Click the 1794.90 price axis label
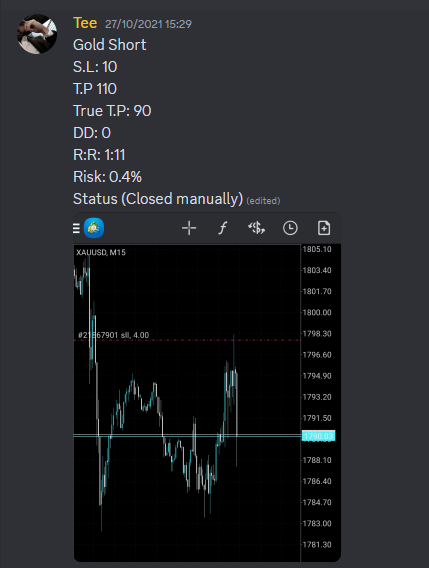Viewport: 429px width, 568px height. [317, 376]
